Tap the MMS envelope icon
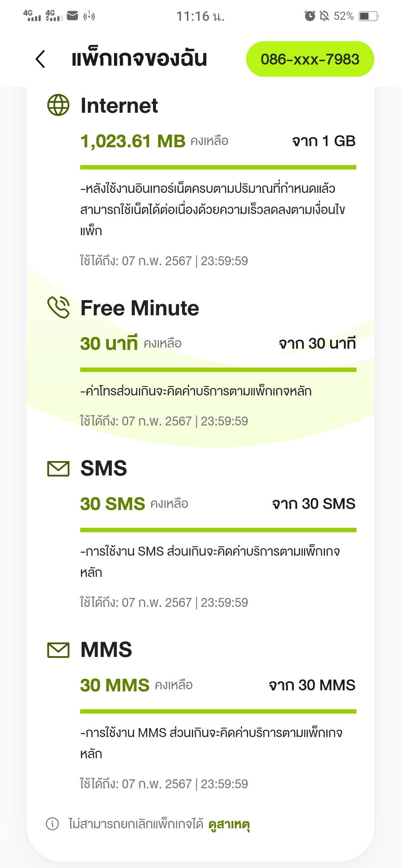This screenshot has width=401, height=868. [58, 650]
